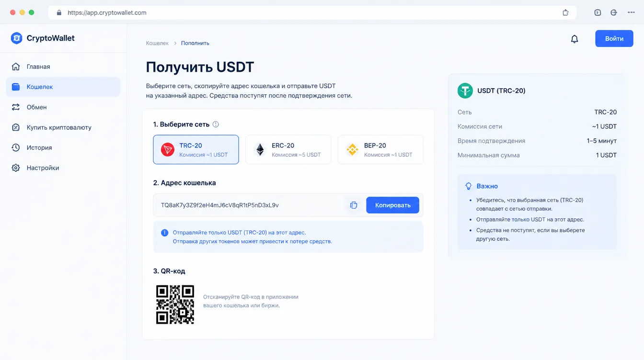Screen dimensions: 644x360
Task: Click the "Комиссия сети" label
Action: [480, 126]
